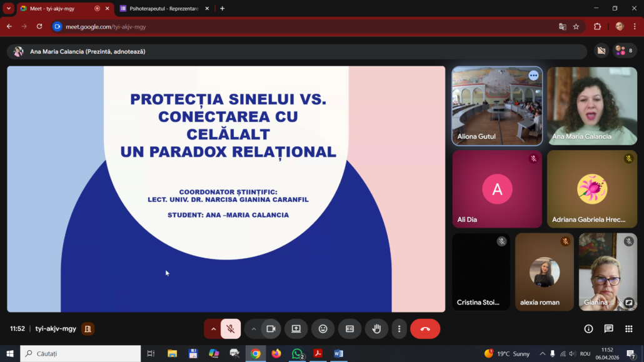Click the company badge icon beside the meeting code
Image resolution: width=644 pixels, height=362 pixels.
point(88,329)
